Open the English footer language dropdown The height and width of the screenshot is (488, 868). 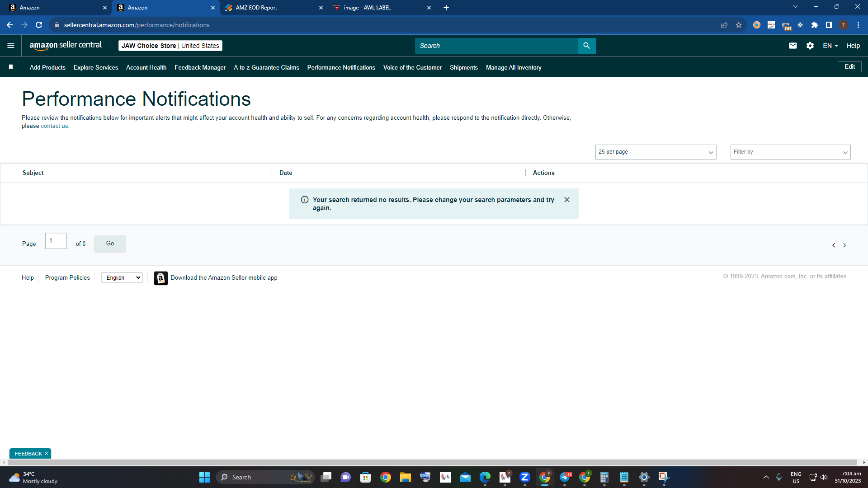(x=122, y=278)
